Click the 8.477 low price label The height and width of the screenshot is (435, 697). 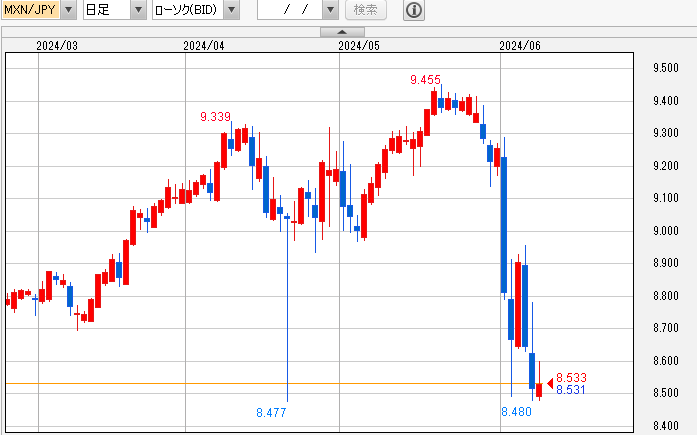[x=271, y=413]
